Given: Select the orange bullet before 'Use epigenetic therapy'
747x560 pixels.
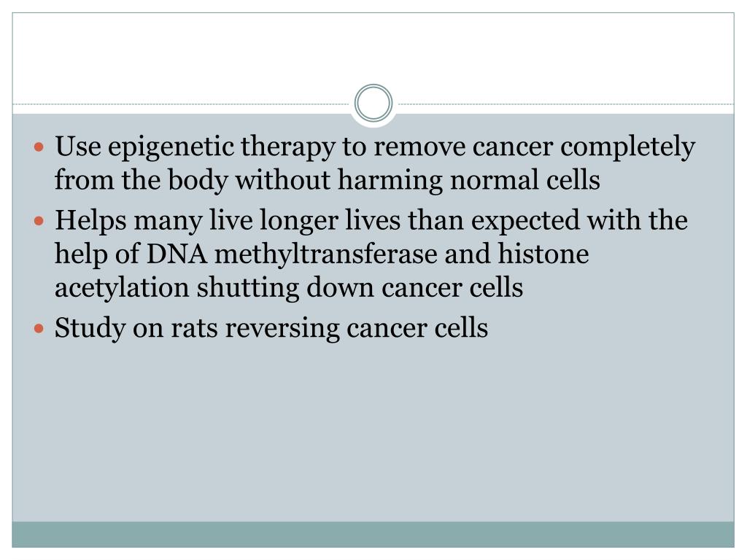Looking at the screenshot, I should (39, 147).
